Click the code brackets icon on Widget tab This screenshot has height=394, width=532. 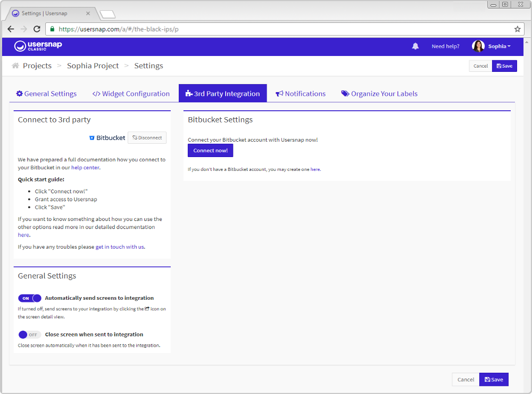[x=96, y=94]
